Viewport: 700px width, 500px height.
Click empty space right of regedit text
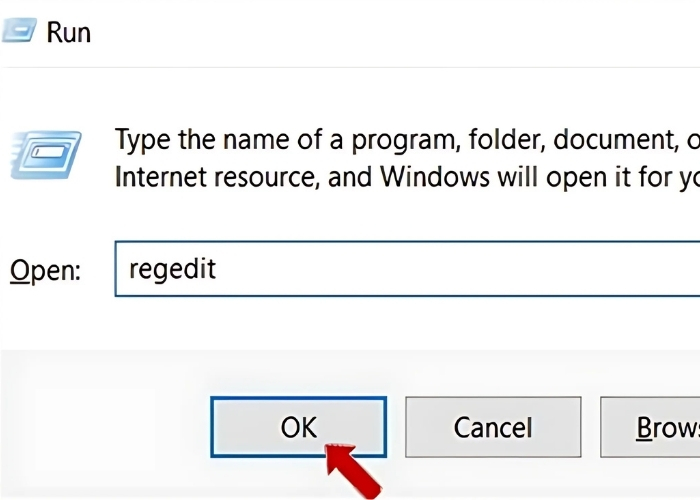click(x=450, y=268)
